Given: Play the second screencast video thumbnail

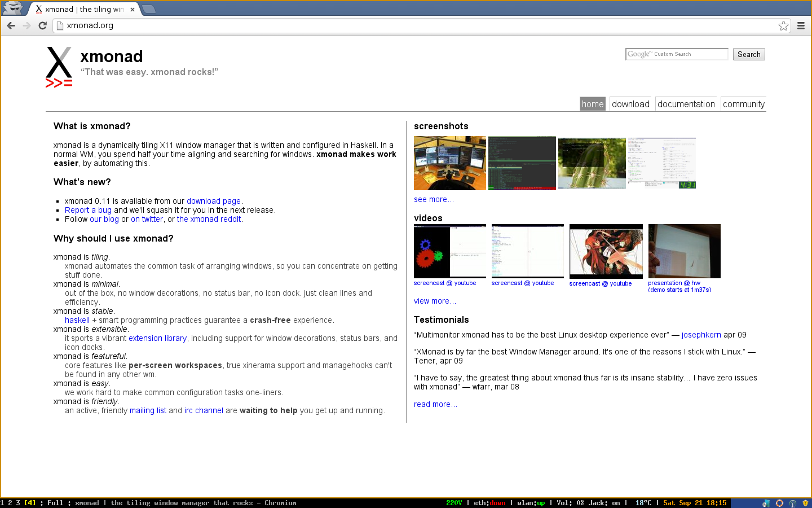Looking at the screenshot, I should click(x=528, y=251).
